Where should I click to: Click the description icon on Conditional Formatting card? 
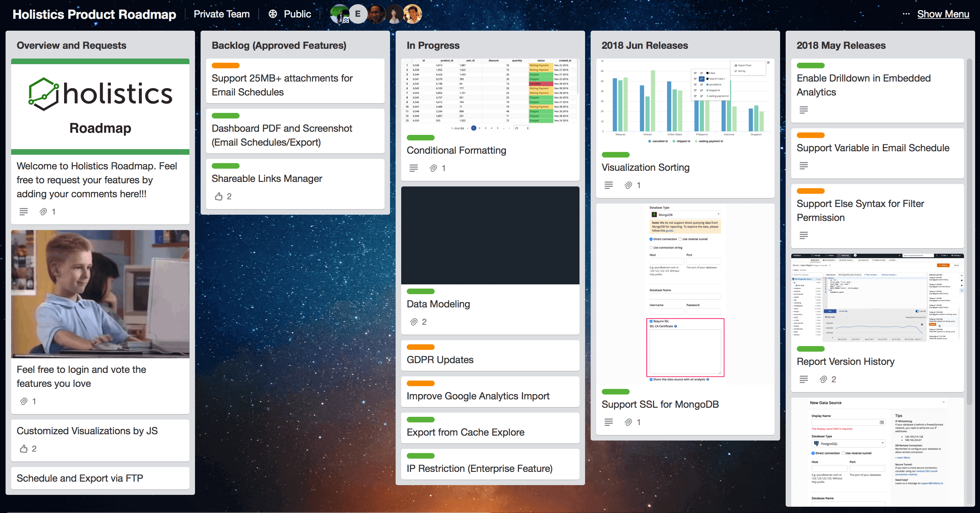pyautogui.click(x=413, y=168)
